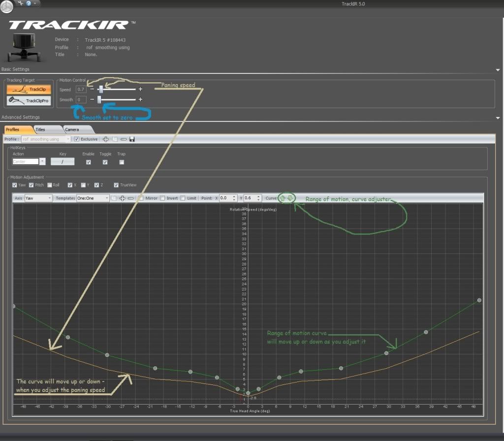Click the Smooth slider handle
504x441 pixels.
coord(99,99)
